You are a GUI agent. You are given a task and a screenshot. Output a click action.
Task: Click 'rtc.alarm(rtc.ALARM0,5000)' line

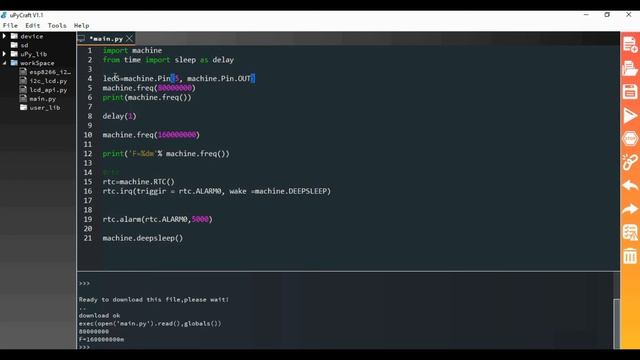click(x=158, y=219)
